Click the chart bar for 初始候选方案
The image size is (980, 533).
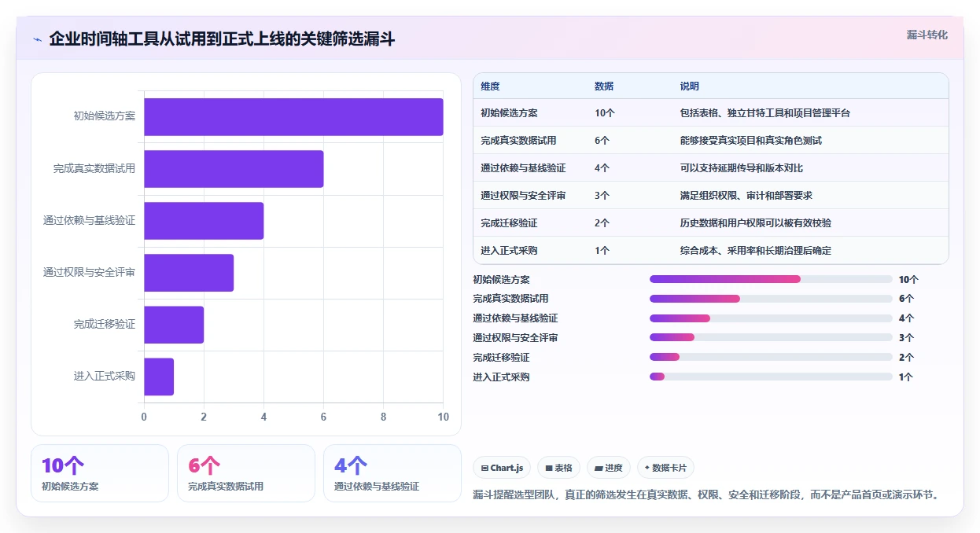(x=293, y=117)
